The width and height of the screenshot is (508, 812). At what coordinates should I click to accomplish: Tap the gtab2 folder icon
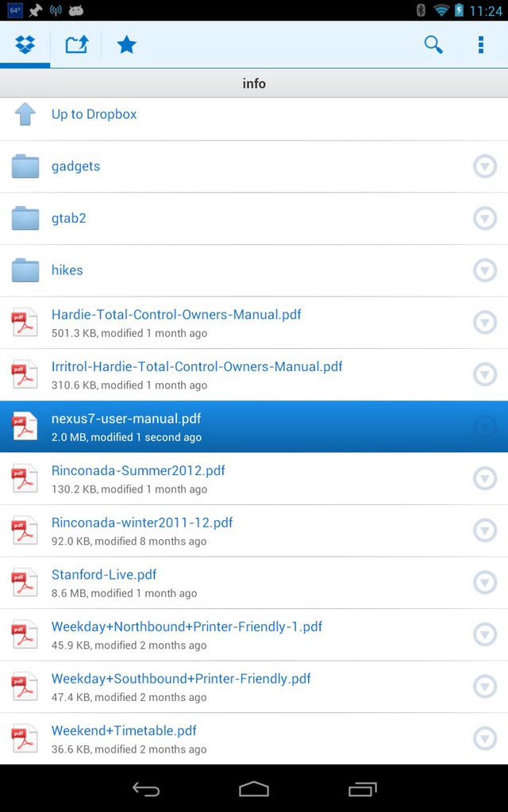(25, 218)
